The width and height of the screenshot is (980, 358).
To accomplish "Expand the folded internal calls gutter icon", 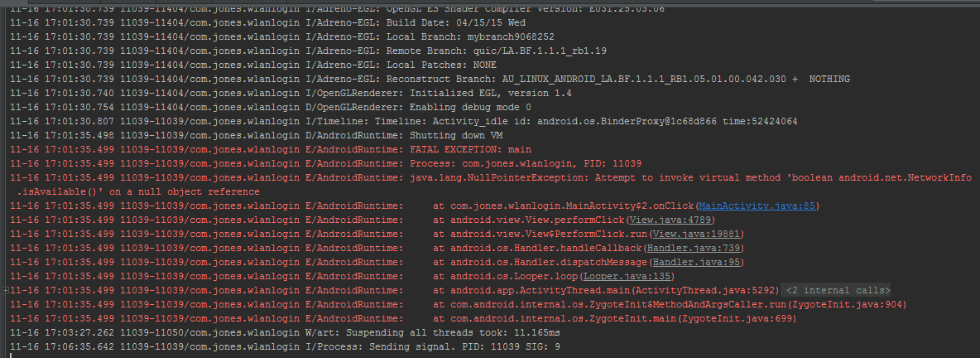I will 5,290.
